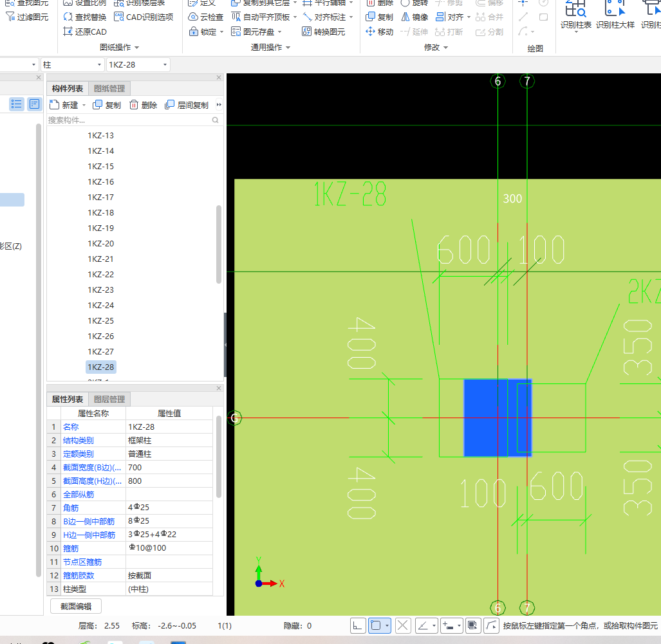This screenshot has width=661, height=644.
Task: Open point offset dropdown in status bar
Action: [459, 625]
